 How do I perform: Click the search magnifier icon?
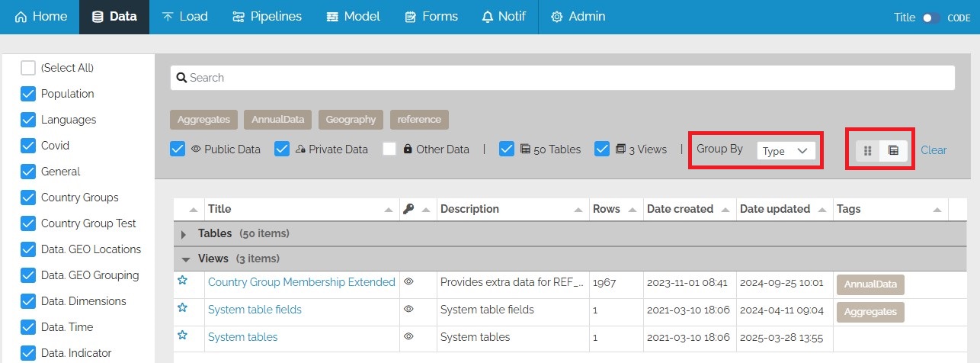click(182, 78)
